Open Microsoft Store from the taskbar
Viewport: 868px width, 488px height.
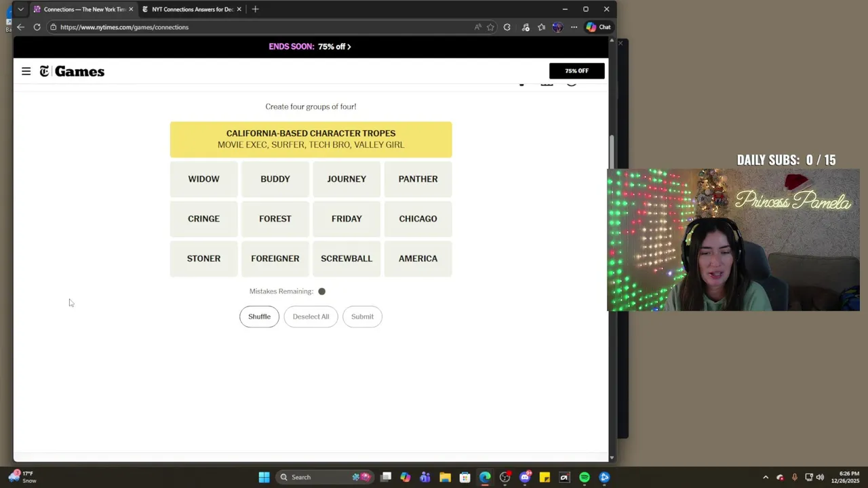465,477
